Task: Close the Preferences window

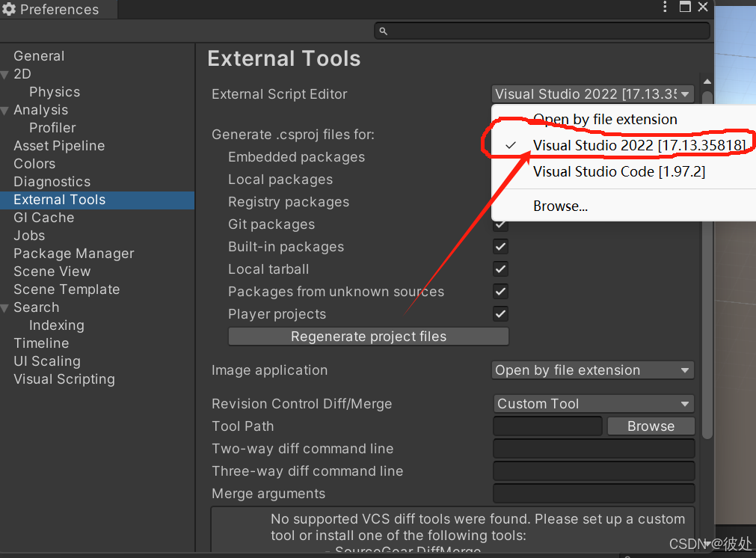Action: pos(703,7)
